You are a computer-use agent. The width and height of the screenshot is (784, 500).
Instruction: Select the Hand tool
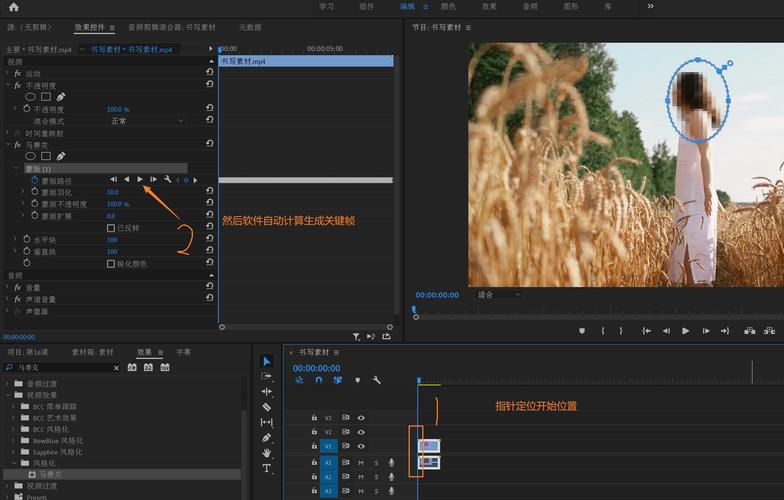pyautogui.click(x=266, y=453)
